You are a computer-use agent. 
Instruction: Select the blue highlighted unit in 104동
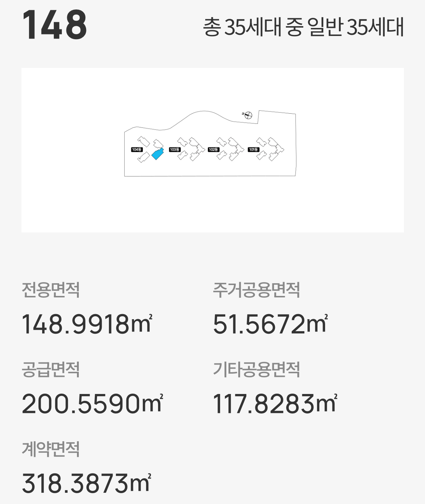pos(157,155)
